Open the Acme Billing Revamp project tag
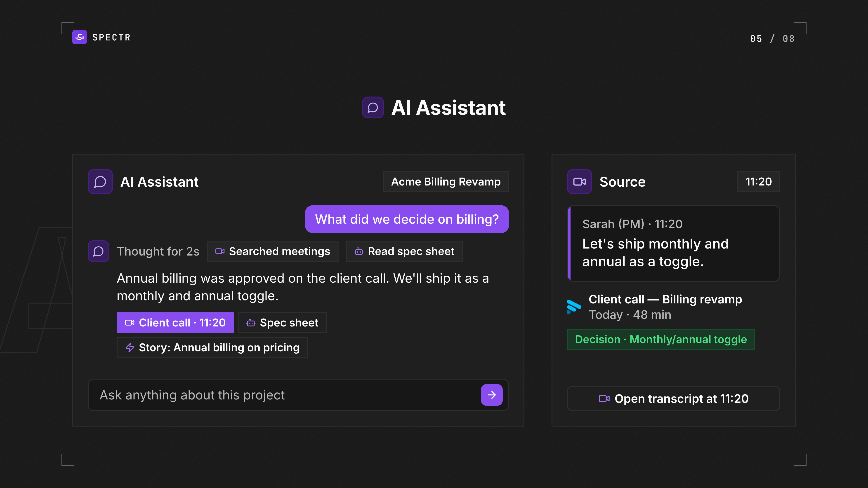 (446, 181)
